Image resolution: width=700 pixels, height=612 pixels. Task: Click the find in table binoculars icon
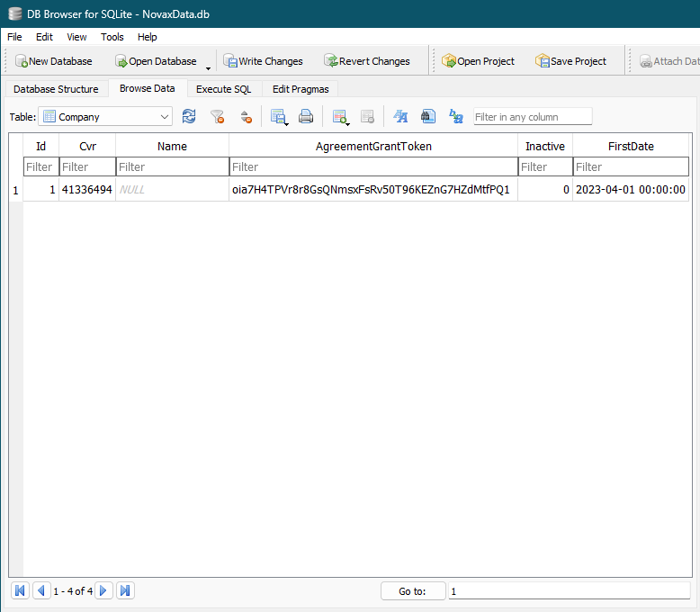428,117
